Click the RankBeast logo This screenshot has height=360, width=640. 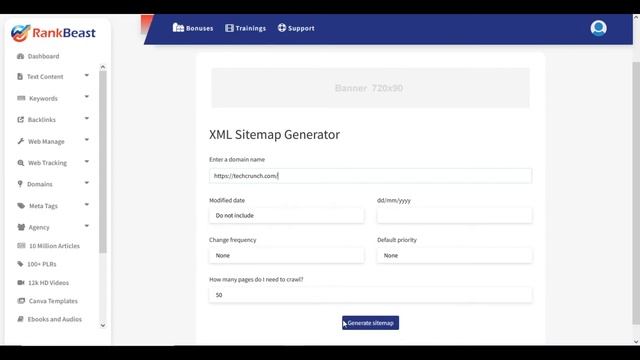coord(53,33)
